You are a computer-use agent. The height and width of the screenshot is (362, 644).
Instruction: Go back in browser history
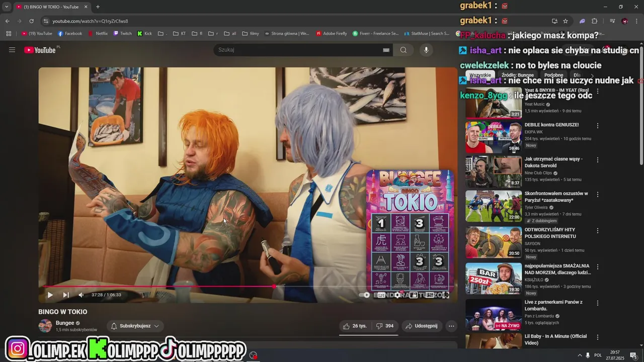pyautogui.click(x=7, y=21)
